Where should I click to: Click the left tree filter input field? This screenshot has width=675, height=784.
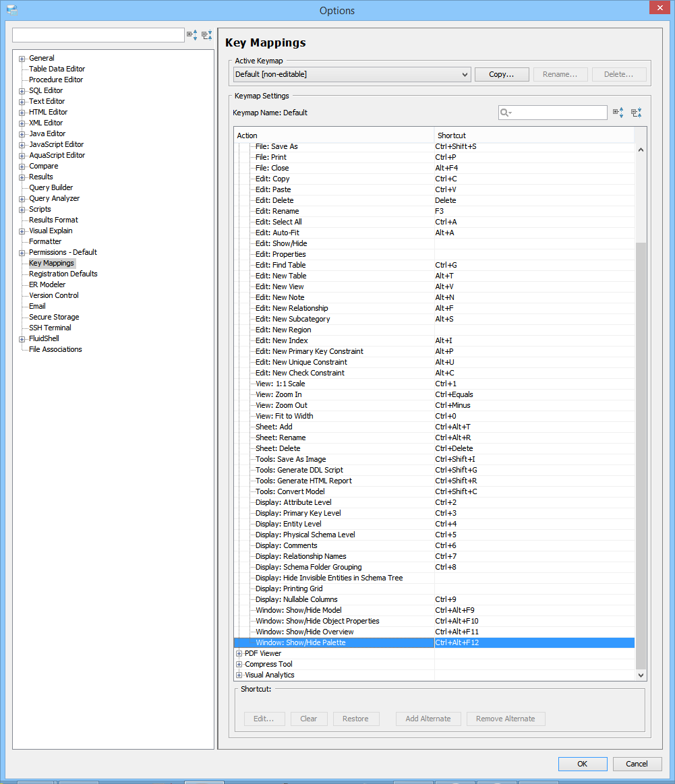[98, 35]
